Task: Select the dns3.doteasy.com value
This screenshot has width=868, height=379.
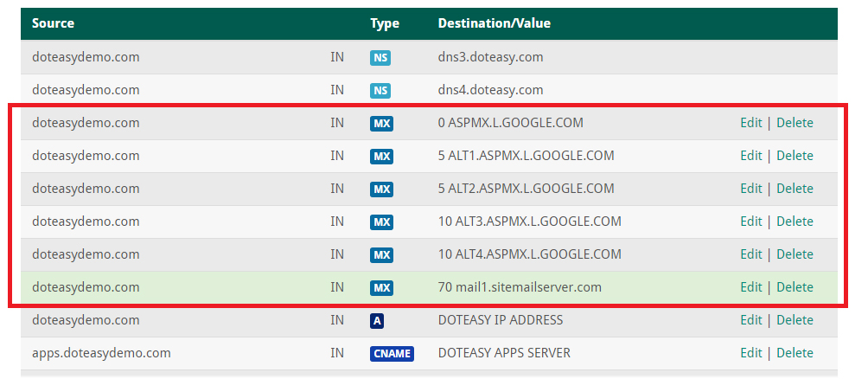Action: [x=490, y=57]
